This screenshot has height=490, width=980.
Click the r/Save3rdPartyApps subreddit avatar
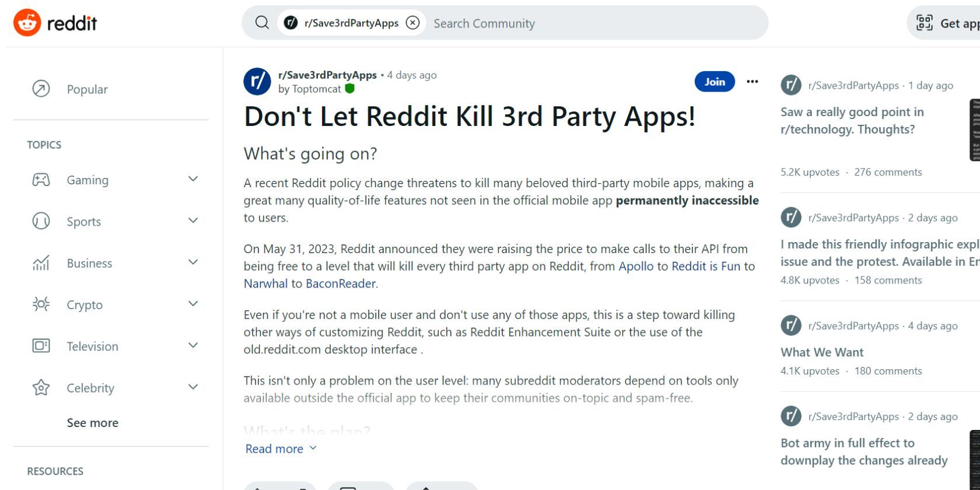(257, 82)
